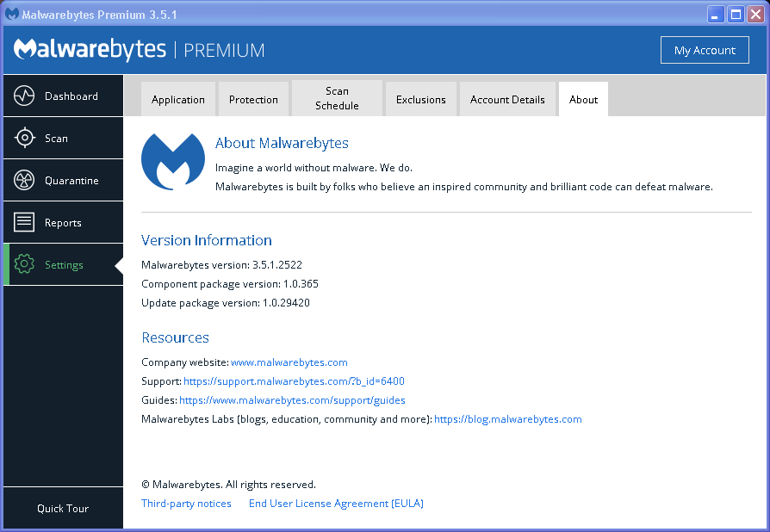This screenshot has height=532, width=770.
Task: Click the Malwarebytes Premium header logo
Action: (x=139, y=50)
